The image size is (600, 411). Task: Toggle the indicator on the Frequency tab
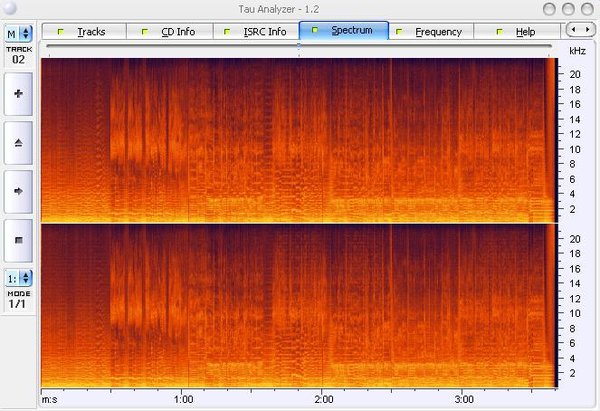(399, 31)
